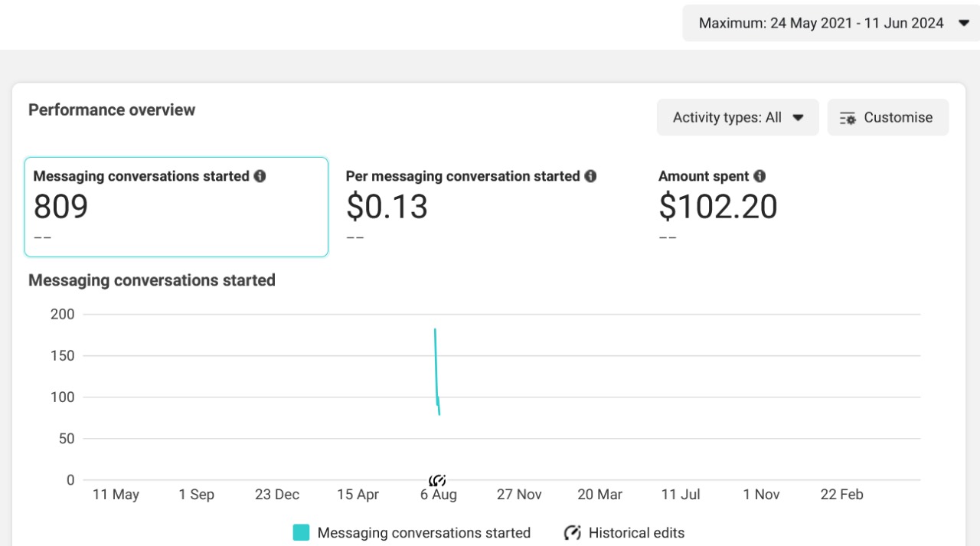Image resolution: width=980 pixels, height=546 pixels.
Task: Expand the date range dropdown arrow
Action: (963, 24)
